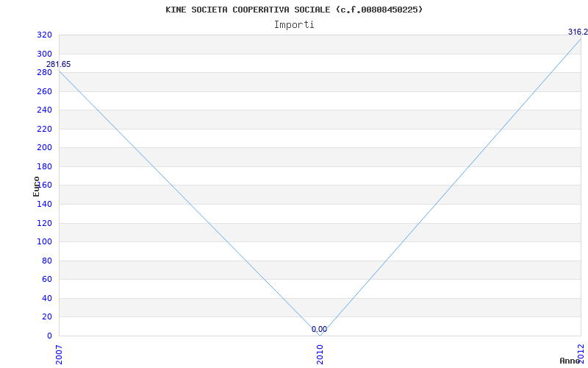Select the 2007 x-axis label
Viewport: 588px width, 368px height.
click(59, 355)
